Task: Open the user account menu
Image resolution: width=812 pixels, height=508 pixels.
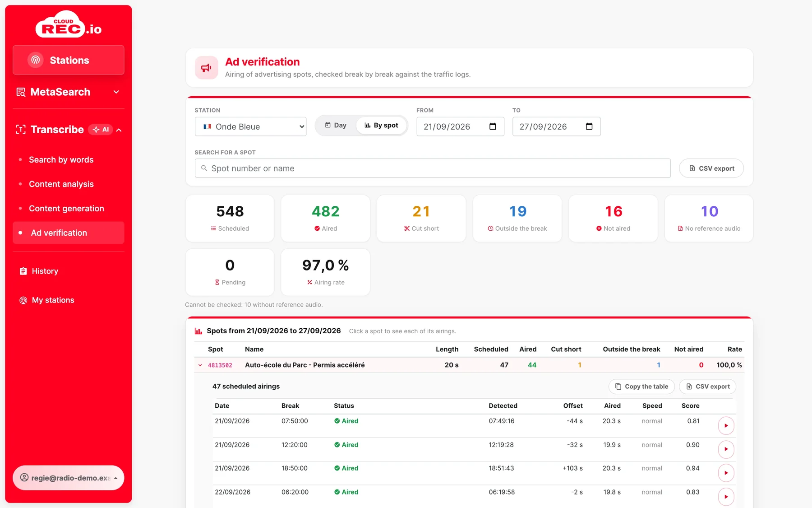Action: click(69, 478)
